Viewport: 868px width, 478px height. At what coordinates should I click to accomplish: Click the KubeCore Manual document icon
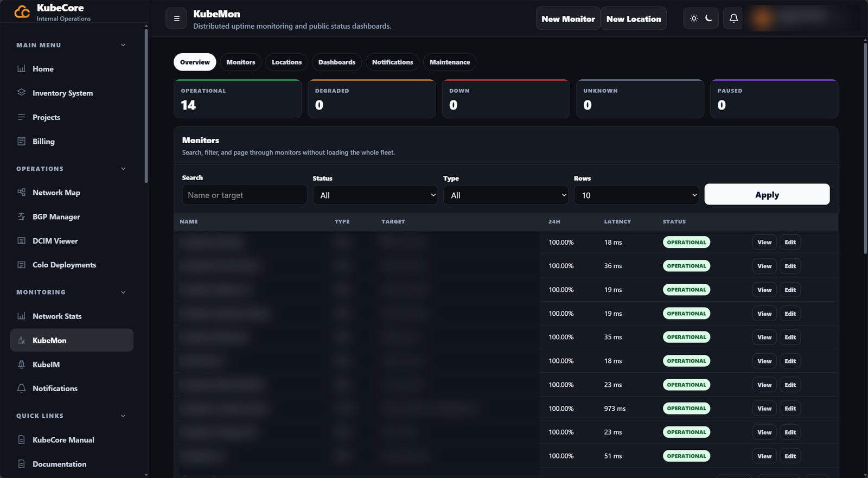pos(22,440)
